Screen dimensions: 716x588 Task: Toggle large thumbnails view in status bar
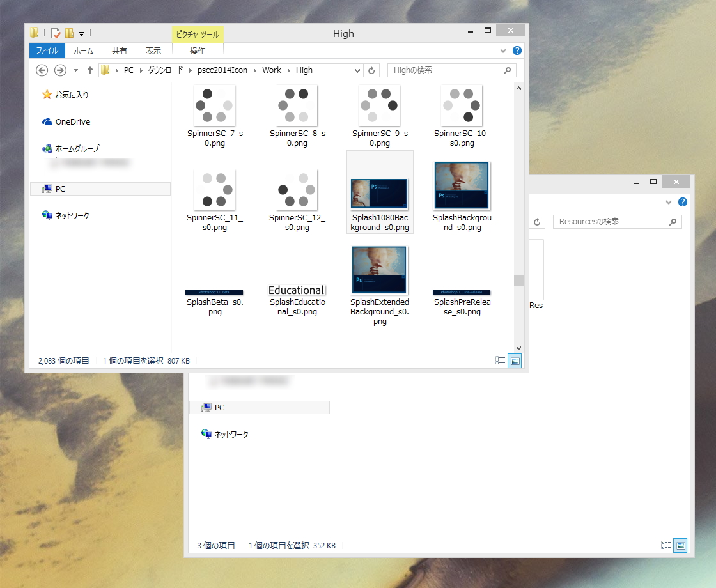click(x=515, y=360)
